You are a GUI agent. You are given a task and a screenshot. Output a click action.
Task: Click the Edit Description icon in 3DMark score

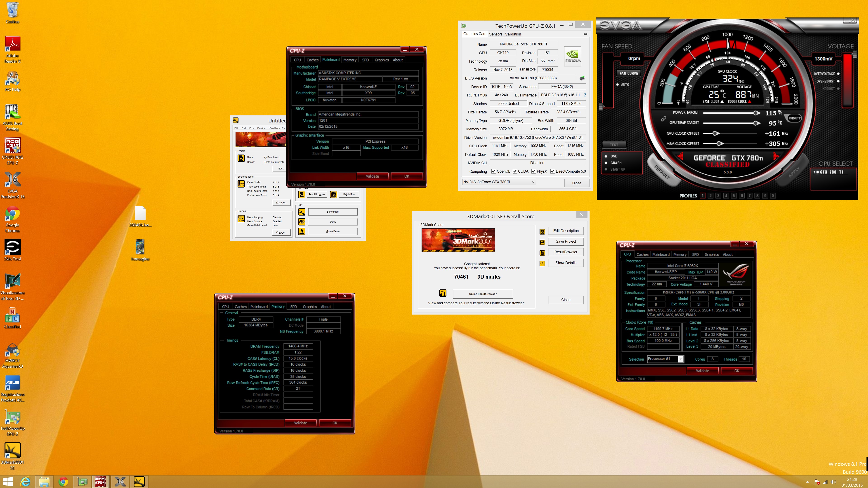pos(542,231)
